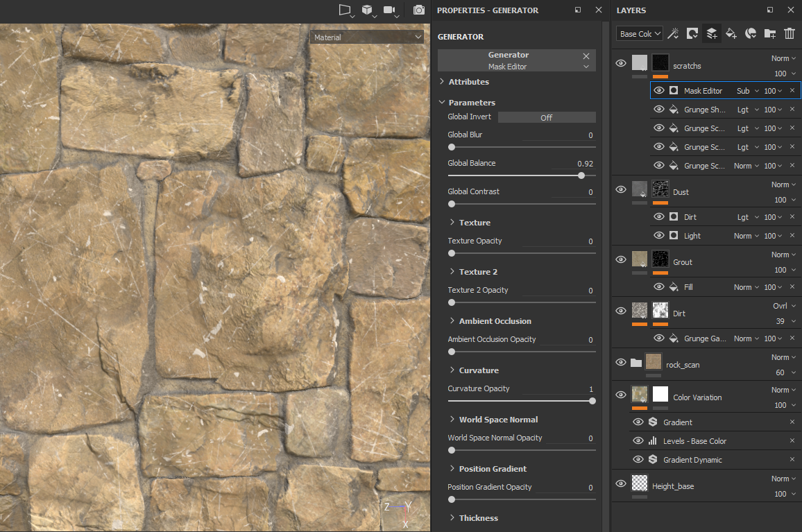Select the Levels - Base Color effect
Viewport: 802px width, 532px height.
coord(694,441)
